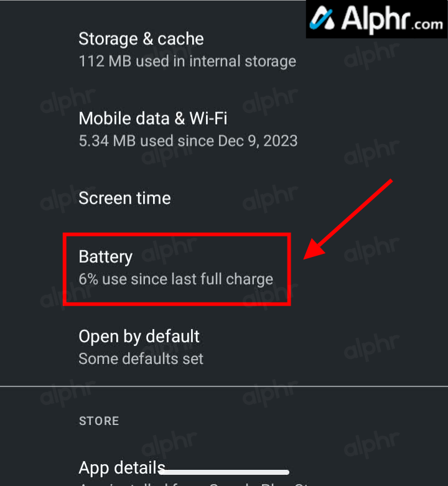Click the divider line above STORE
Viewport: 448px width, 486px height.
click(224, 386)
